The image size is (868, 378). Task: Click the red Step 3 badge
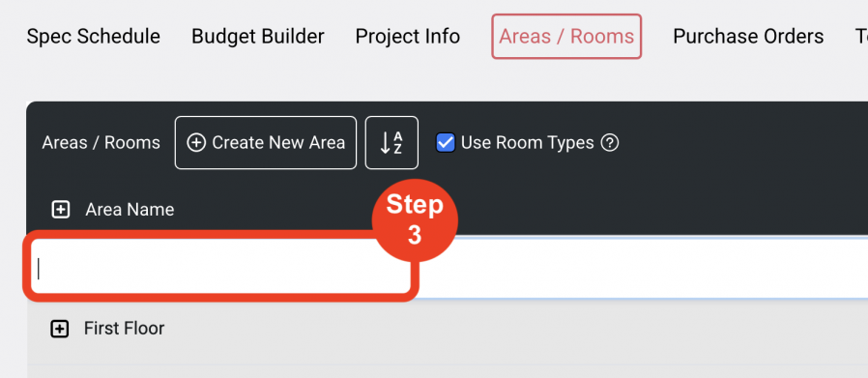coord(415,220)
